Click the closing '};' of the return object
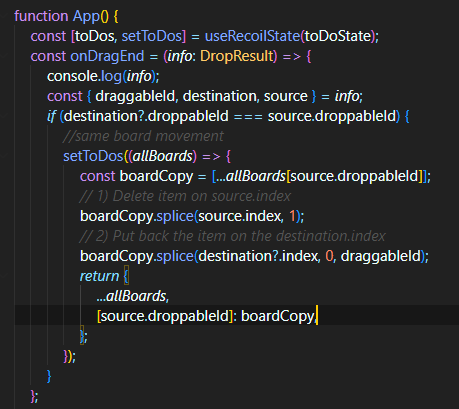459x409 pixels. (x=84, y=336)
